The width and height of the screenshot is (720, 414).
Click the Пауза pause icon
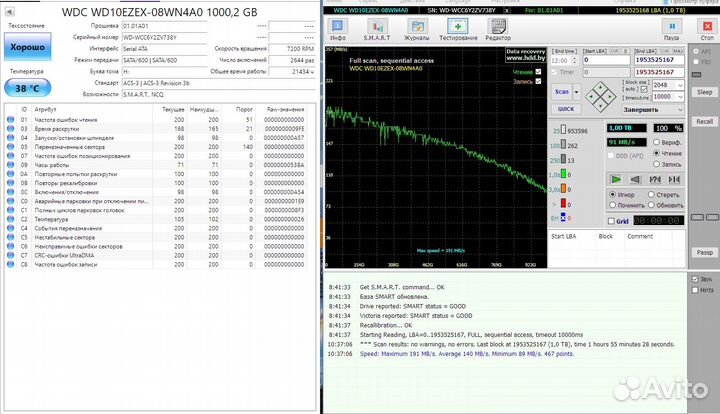[x=671, y=27]
